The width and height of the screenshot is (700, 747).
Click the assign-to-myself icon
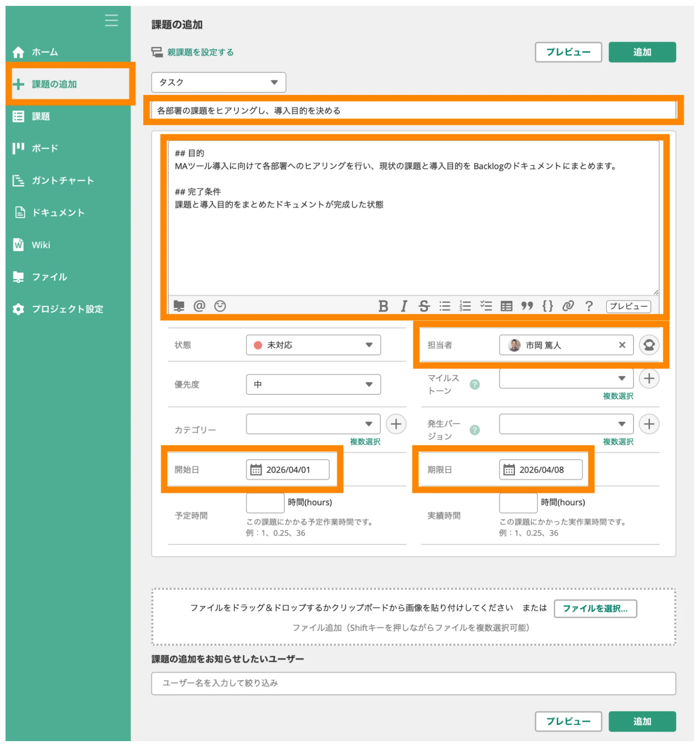649,345
